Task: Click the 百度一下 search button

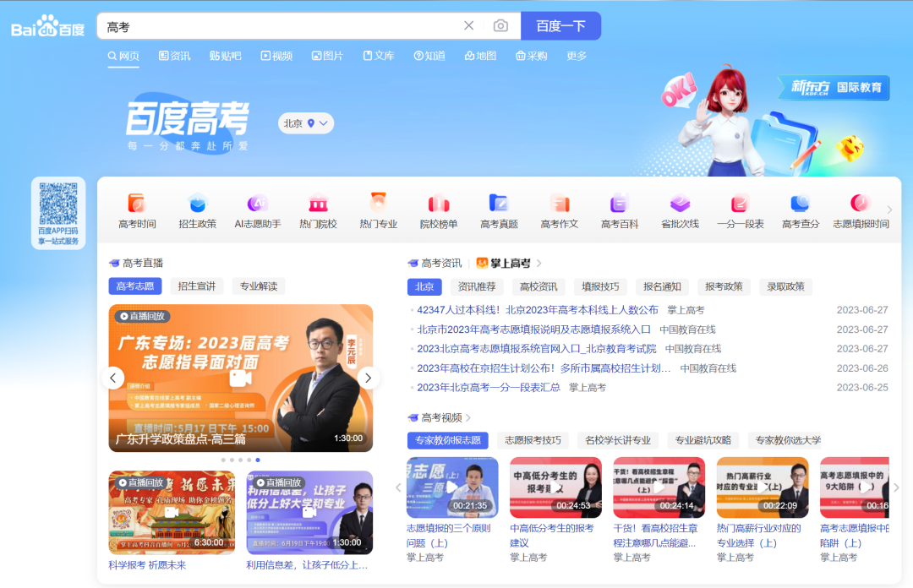Action: [560, 25]
